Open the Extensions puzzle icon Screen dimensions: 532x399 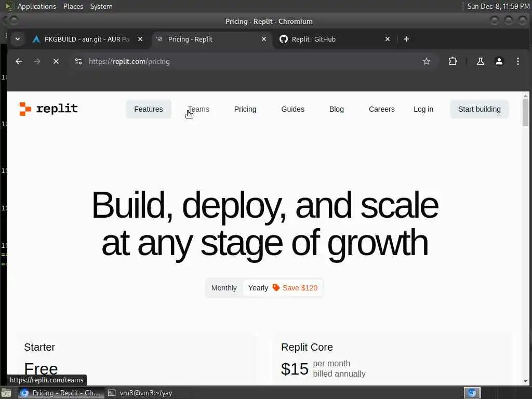pyautogui.click(x=453, y=61)
